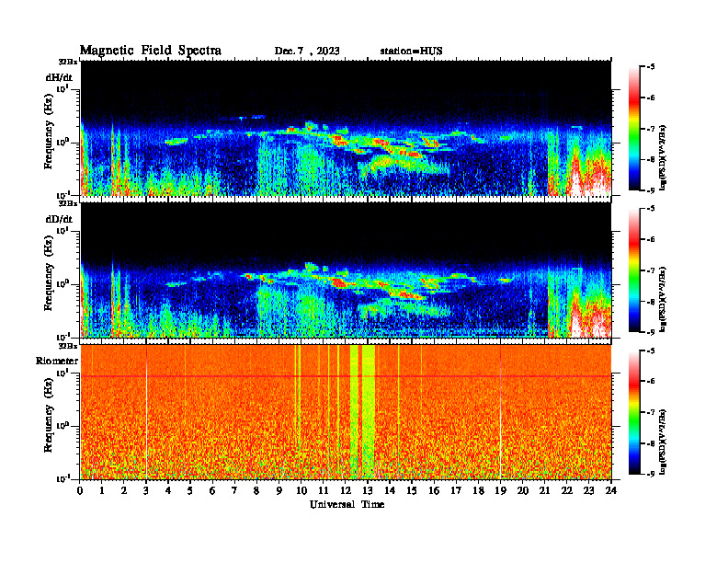Click the "-9" value on dH/dt color scale
Viewport: 728px width, 563px height.
point(651,190)
